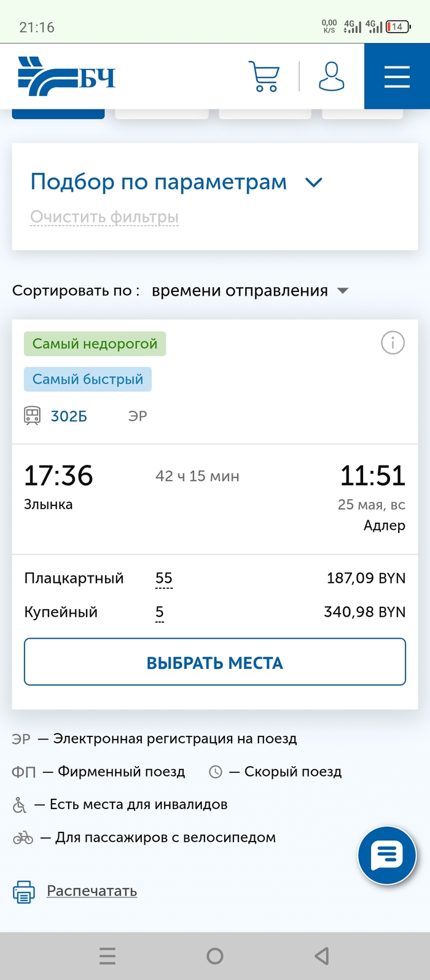
Task: Open the hamburger main menu
Action: [397, 77]
